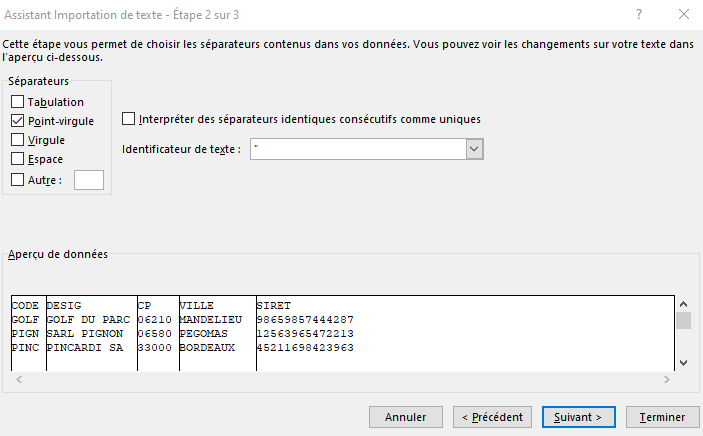Go back with the Précédent button
The width and height of the screenshot is (703, 436).
[x=492, y=417]
